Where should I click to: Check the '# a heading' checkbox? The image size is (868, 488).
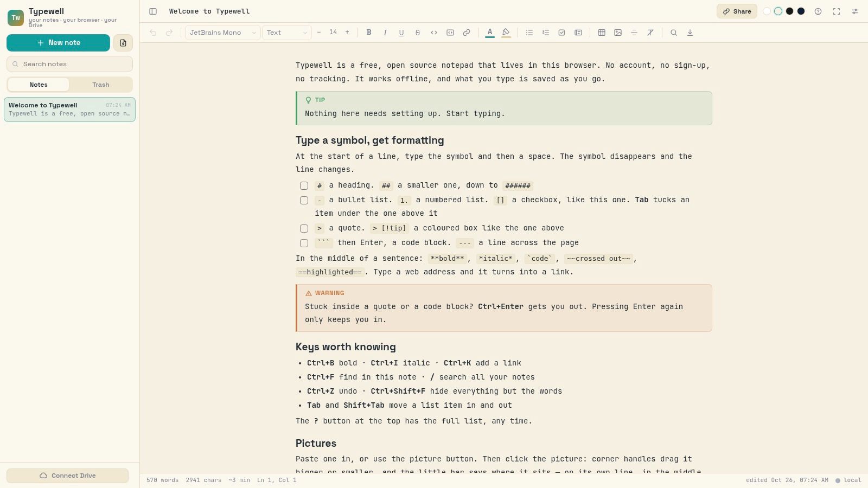coord(304,186)
